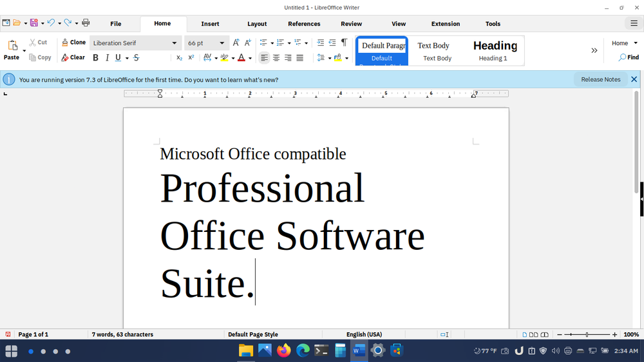Select single-page view in status bar
Image resolution: width=644 pixels, height=362 pixels.
tap(524, 334)
